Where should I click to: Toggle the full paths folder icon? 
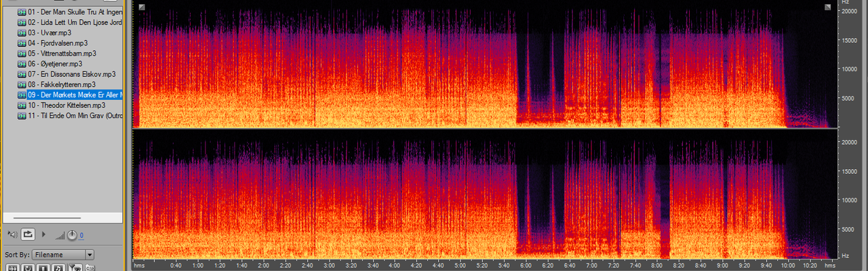[90, 268]
